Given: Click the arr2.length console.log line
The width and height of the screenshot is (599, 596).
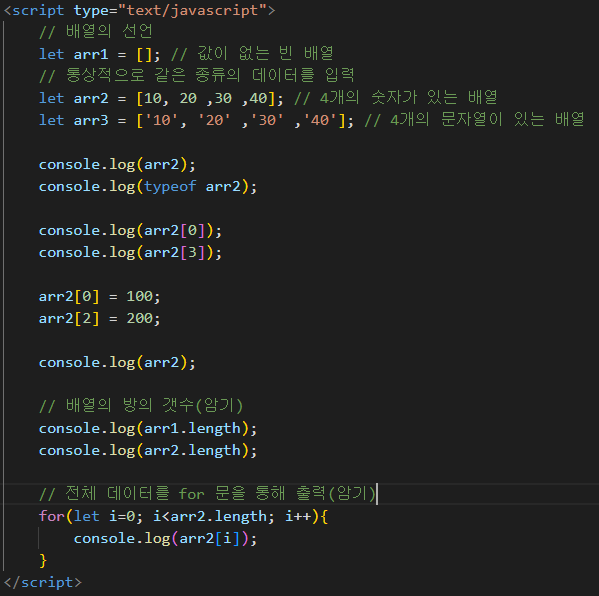Looking at the screenshot, I should (x=148, y=450).
